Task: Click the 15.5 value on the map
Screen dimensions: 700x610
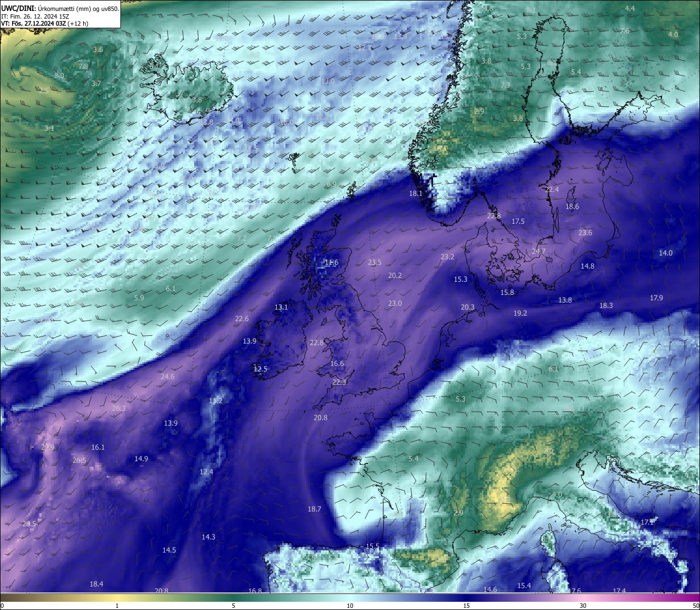Action: coord(372,546)
